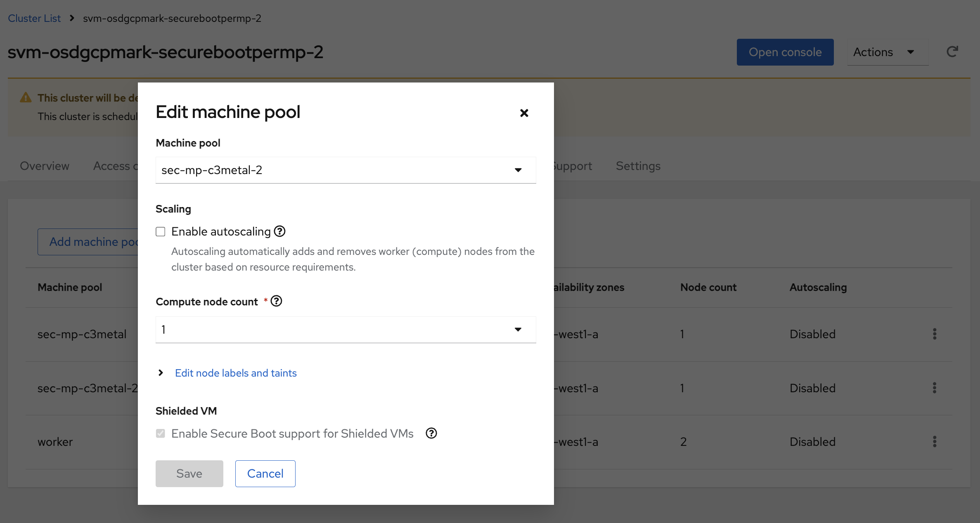Close the Edit machine pool dialog
The width and height of the screenshot is (980, 523).
pos(524,113)
